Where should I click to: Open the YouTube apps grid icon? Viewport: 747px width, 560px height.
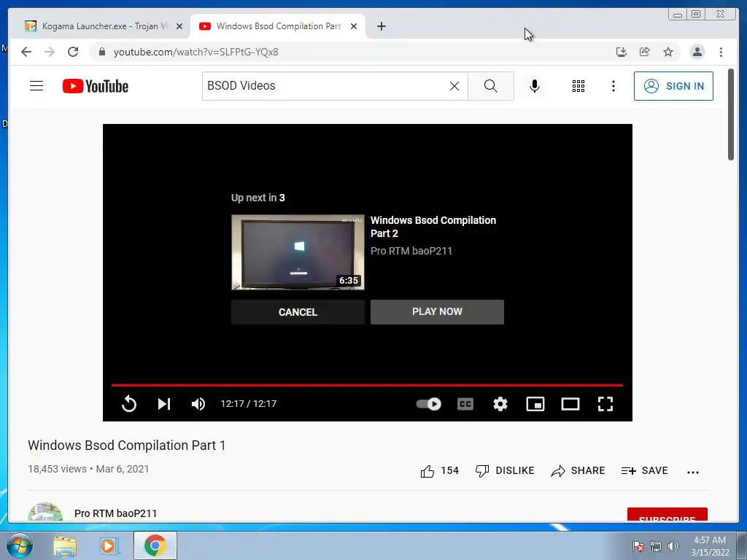(x=578, y=86)
